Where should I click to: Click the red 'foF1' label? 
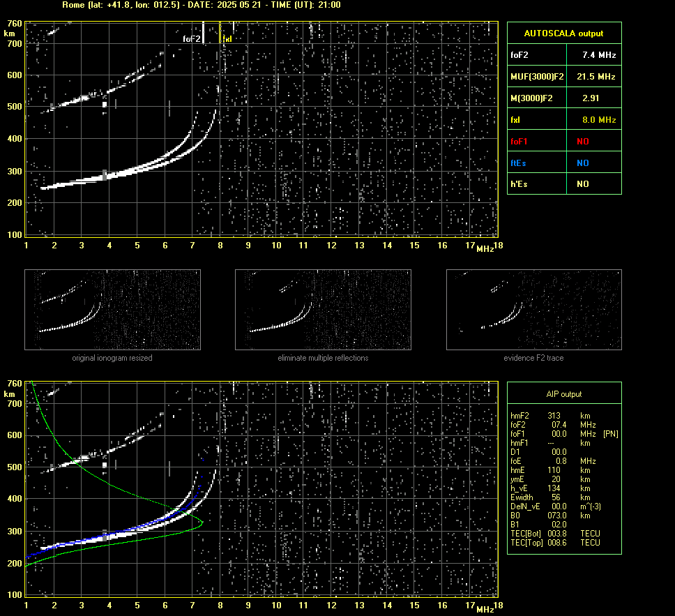(519, 142)
